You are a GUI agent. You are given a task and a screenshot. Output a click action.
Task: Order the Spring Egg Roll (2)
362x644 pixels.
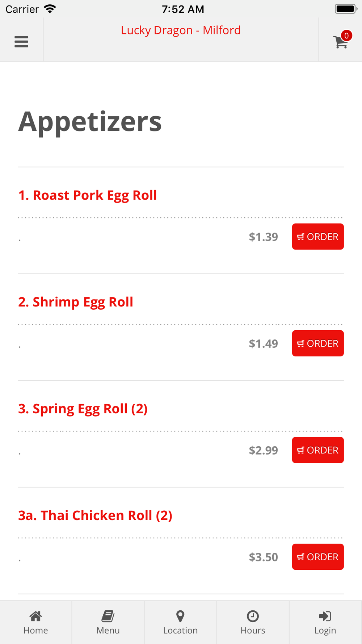click(318, 450)
